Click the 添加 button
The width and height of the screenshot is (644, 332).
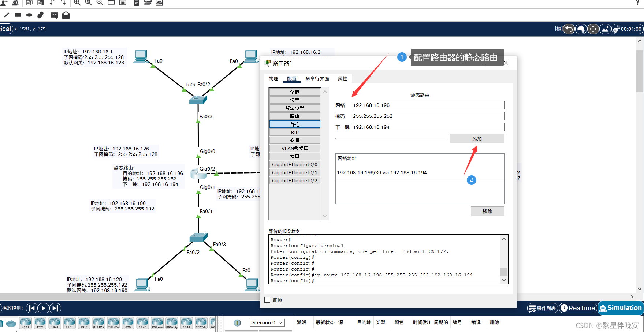pyautogui.click(x=477, y=139)
